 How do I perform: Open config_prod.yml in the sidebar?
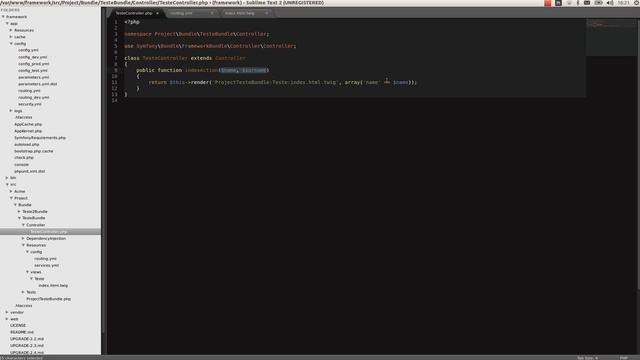[33, 64]
